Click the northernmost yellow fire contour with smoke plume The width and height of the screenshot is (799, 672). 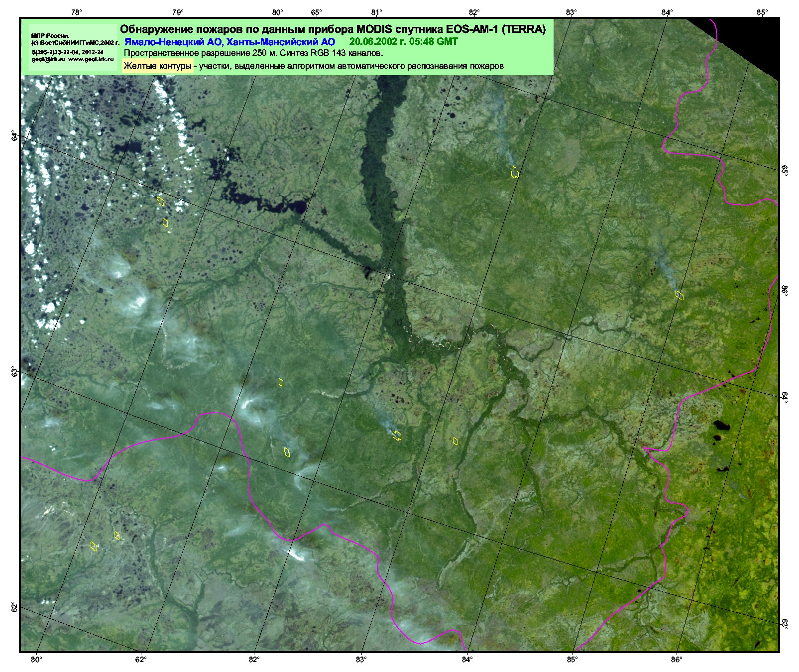click(x=515, y=172)
